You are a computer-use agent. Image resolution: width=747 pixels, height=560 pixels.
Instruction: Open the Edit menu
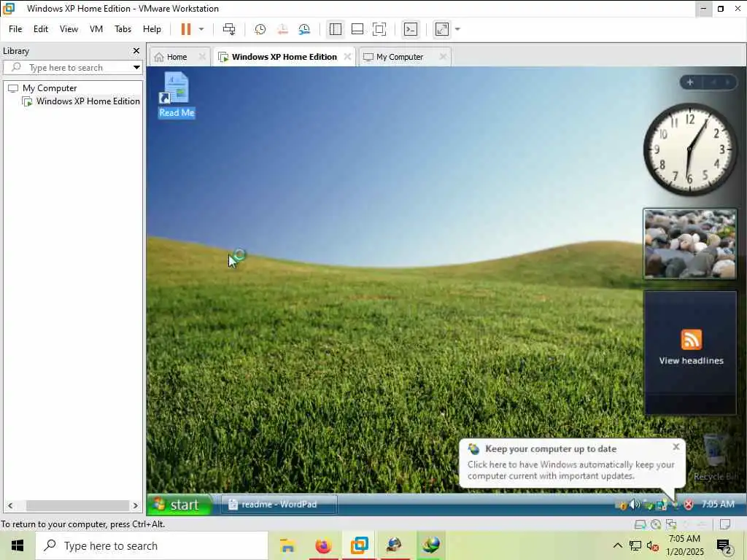click(41, 29)
